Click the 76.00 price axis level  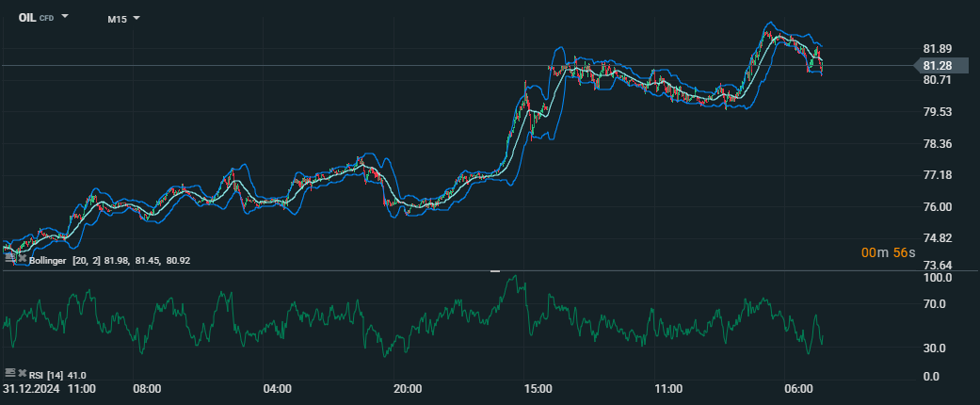(x=937, y=207)
